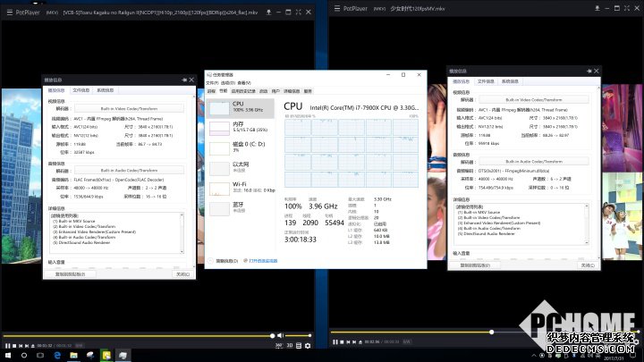This screenshot has height=362, width=644.
Task: Click filter list scrollbar down arrow in left dialog
Action: 182,251
